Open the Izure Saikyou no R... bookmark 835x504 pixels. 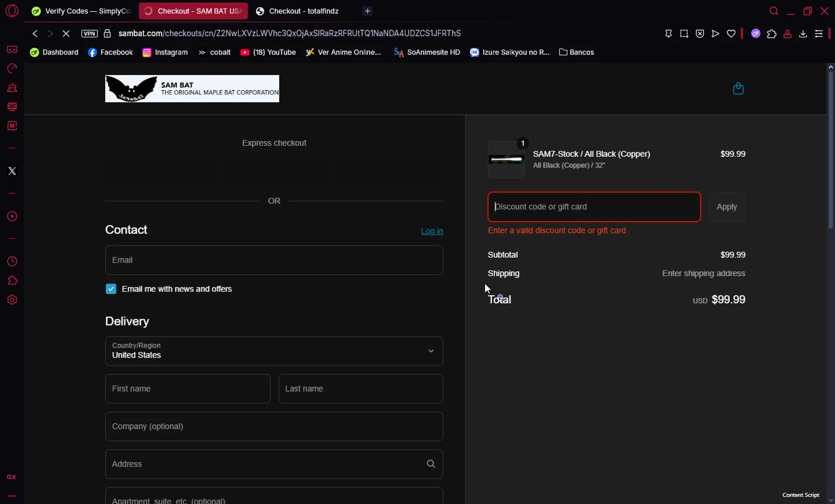(x=509, y=52)
